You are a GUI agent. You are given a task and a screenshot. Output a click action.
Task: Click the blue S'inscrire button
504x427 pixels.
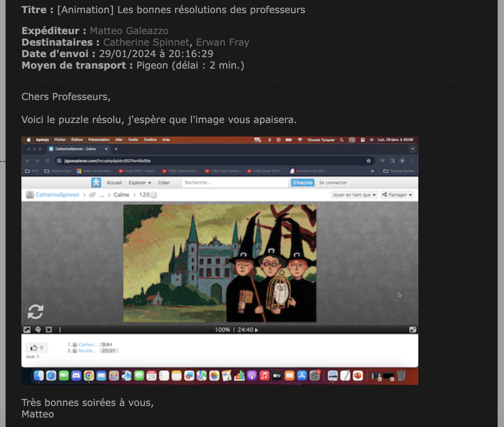[303, 183]
